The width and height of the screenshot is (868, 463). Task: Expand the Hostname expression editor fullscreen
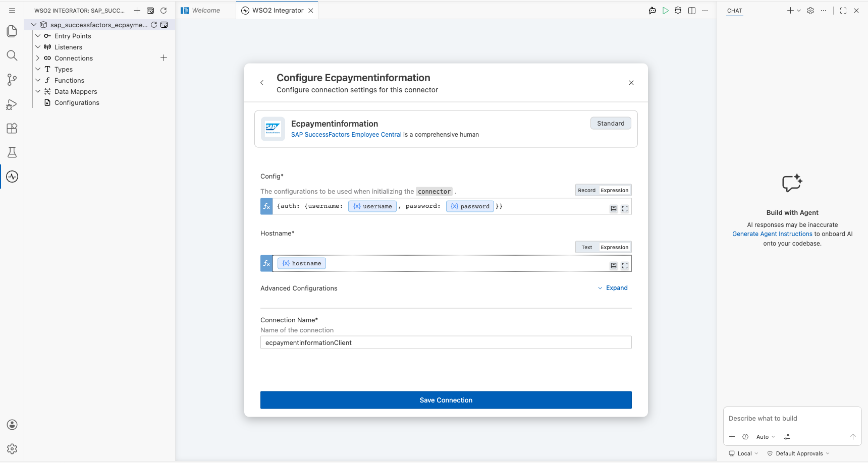coord(625,265)
